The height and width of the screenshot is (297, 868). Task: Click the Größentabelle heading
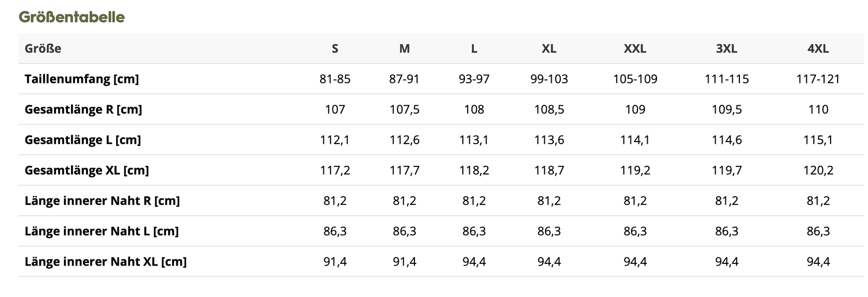tap(72, 17)
